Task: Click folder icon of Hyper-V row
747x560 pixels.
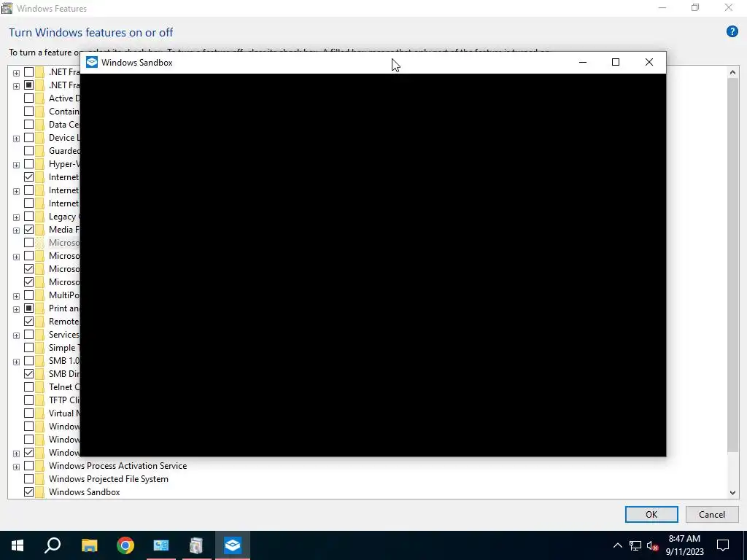Action: click(x=40, y=164)
